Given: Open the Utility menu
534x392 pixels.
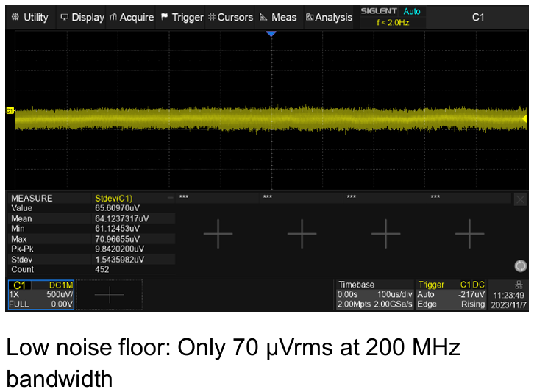Looking at the screenshot, I should click(29, 17).
